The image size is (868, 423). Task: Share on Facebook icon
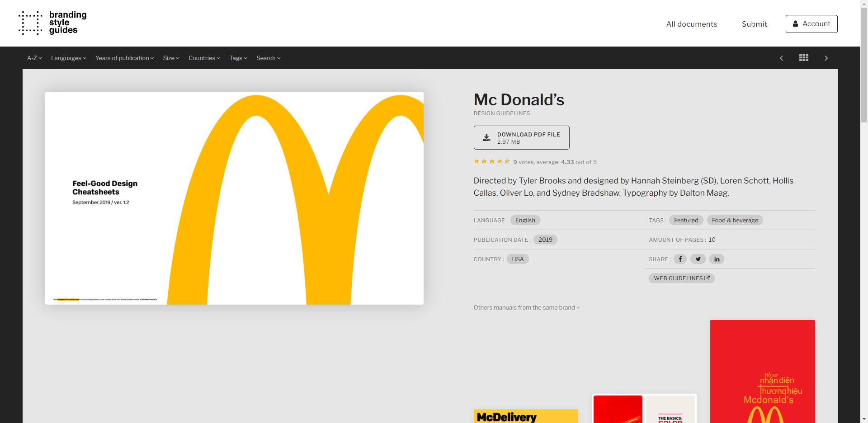click(680, 259)
